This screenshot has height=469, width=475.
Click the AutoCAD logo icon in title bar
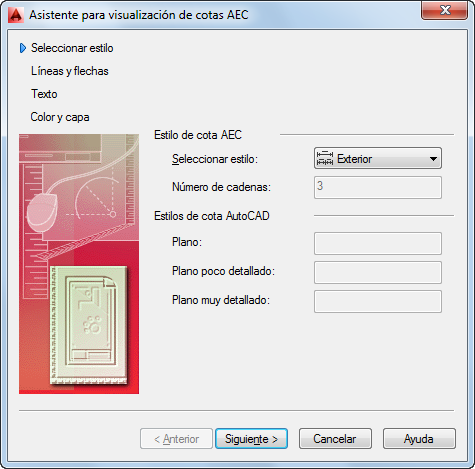pos(16,15)
